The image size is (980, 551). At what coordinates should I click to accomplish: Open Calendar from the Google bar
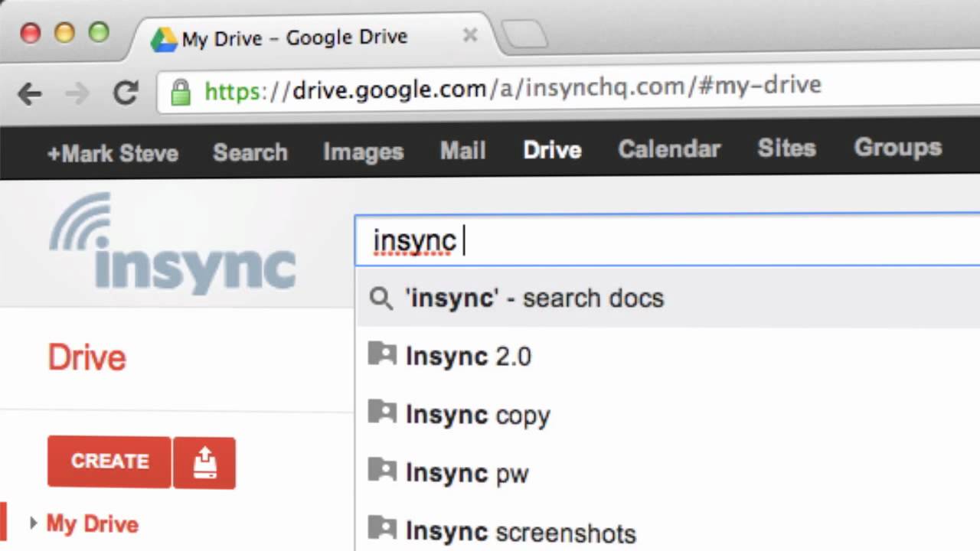(x=669, y=149)
